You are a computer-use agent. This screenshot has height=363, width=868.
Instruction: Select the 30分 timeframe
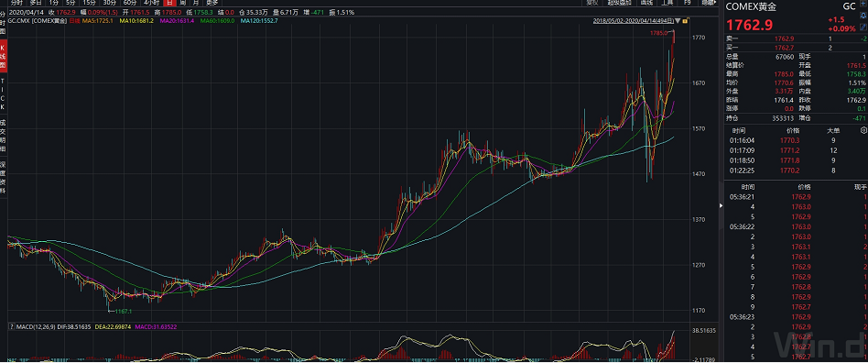click(x=110, y=3)
